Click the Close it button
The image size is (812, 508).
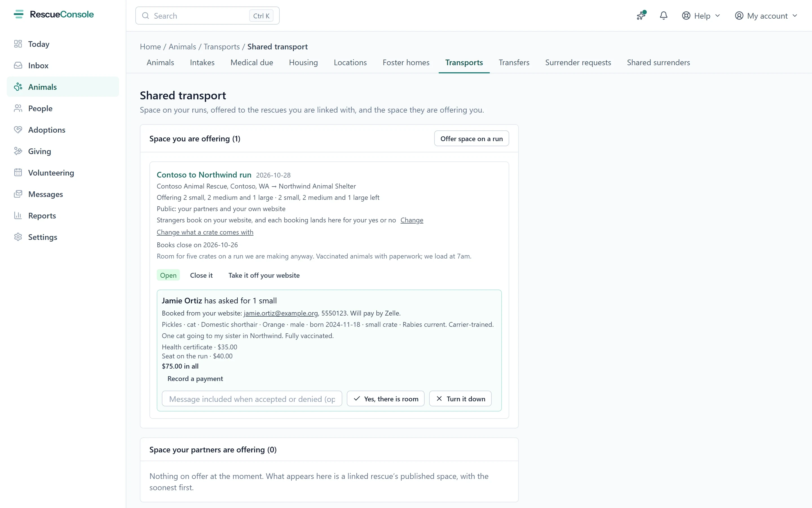pos(201,275)
